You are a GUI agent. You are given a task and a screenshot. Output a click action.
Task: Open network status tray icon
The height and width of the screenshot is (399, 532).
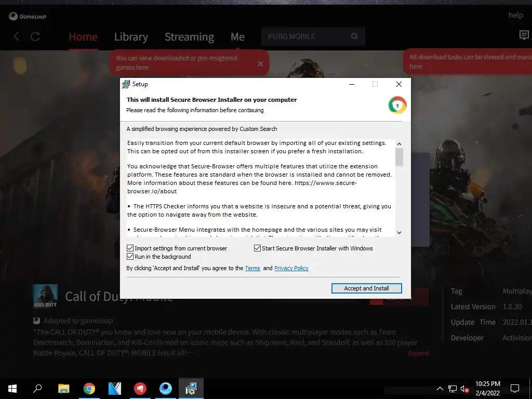(x=453, y=389)
